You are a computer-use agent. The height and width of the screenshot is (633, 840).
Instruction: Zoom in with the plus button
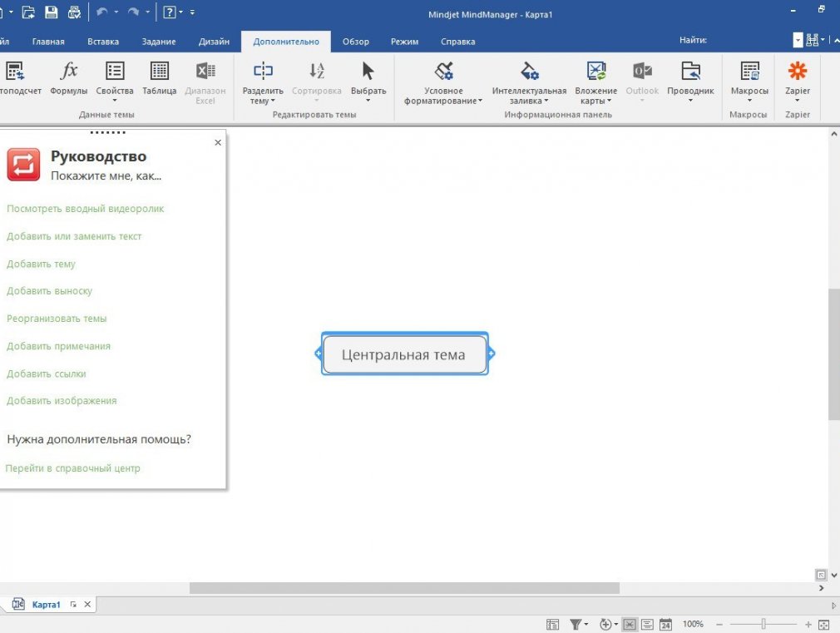808,624
